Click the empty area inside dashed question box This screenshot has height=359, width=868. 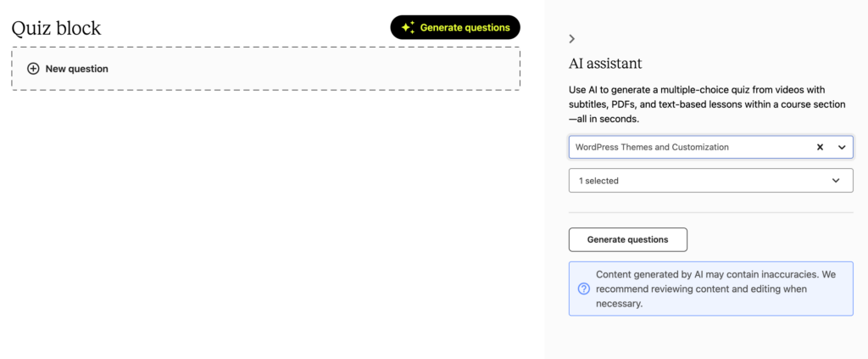pyautogui.click(x=310, y=69)
